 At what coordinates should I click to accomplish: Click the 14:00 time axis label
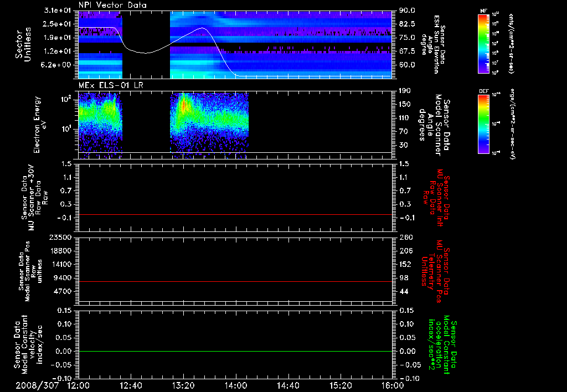[236, 385]
